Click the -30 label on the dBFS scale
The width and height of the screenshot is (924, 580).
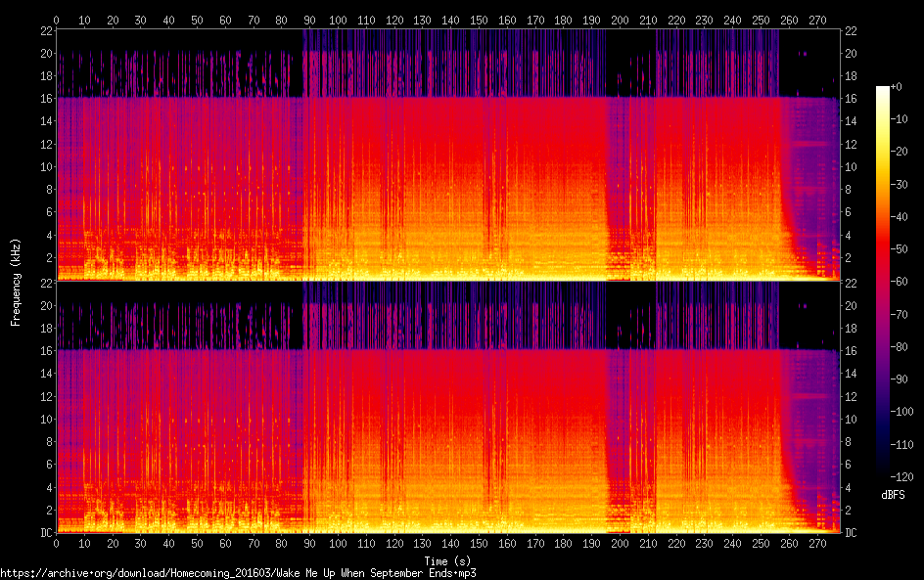pyautogui.click(x=905, y=185)
